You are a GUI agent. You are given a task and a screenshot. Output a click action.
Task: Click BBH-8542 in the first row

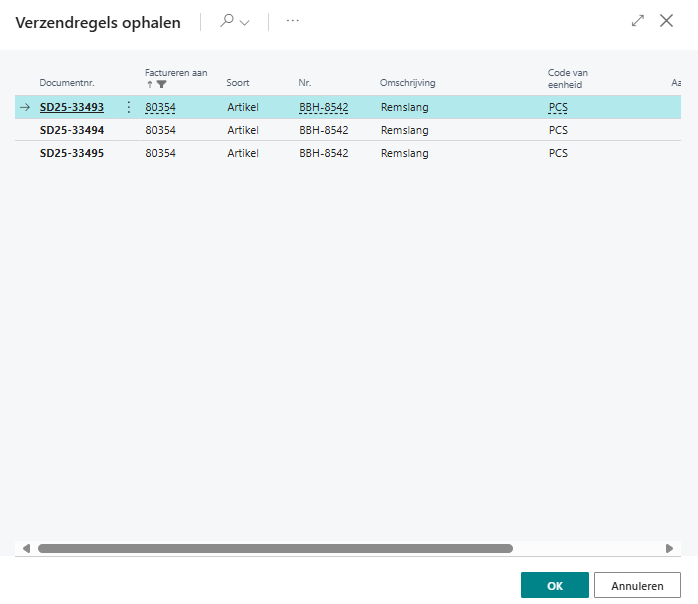pos(323,107)
